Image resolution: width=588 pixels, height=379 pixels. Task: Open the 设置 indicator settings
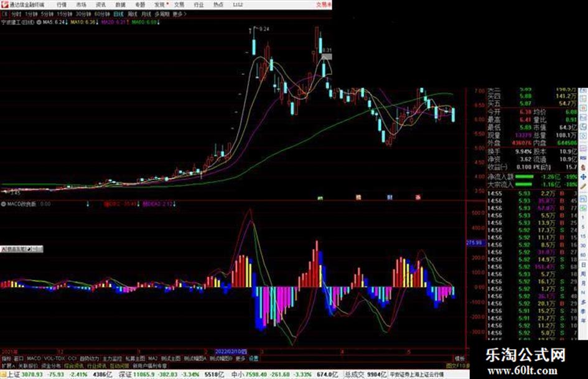(x=254, y=358)
